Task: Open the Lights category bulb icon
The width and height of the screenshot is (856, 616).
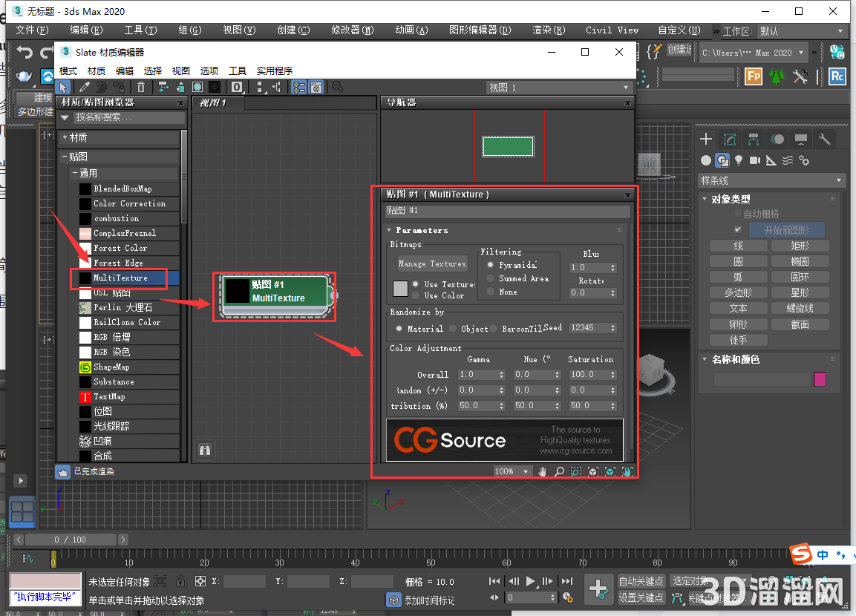Action: (x=739, y=160)
